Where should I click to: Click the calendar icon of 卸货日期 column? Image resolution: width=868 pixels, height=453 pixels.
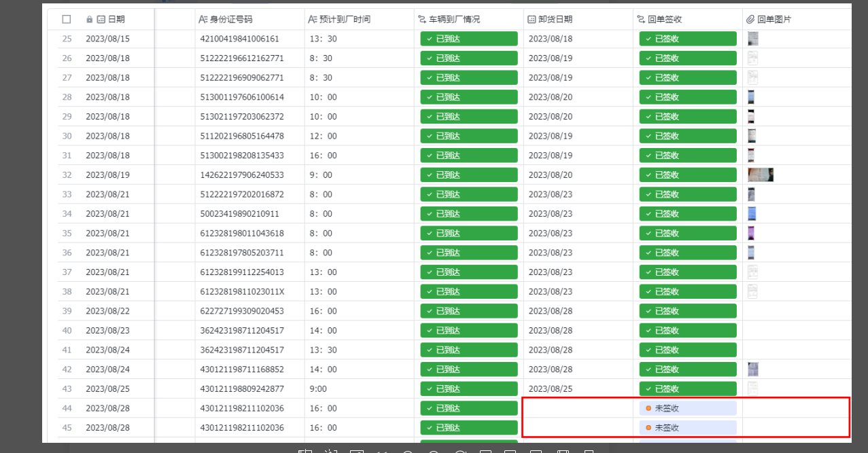[x=532, y=20]
